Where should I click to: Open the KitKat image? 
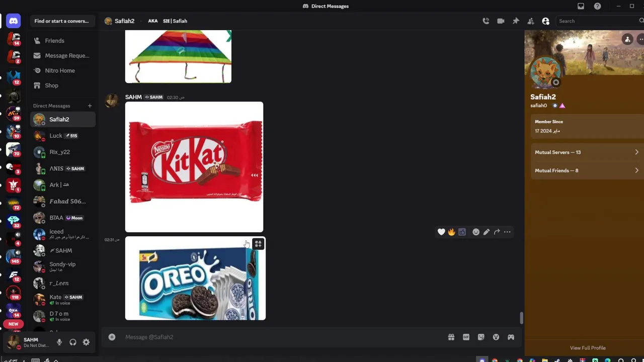[x=194, y=167]
